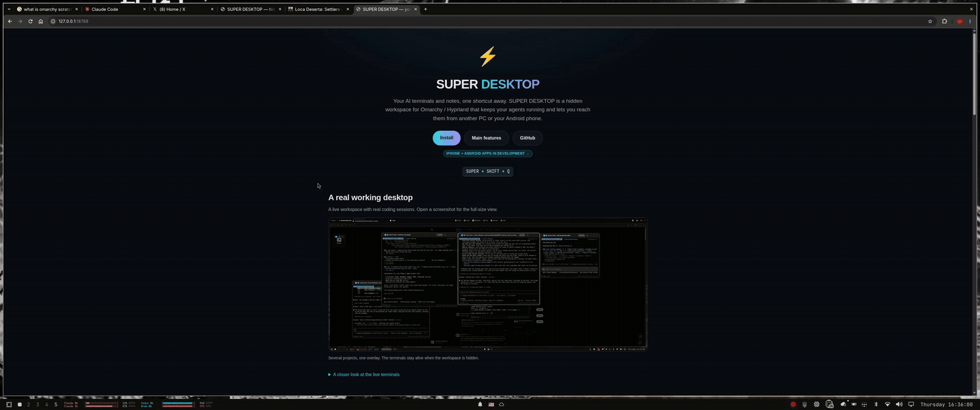Switch to workspace 4 in taskbar
Viewport: 980px width, 410px height.
tap(47, 405)
